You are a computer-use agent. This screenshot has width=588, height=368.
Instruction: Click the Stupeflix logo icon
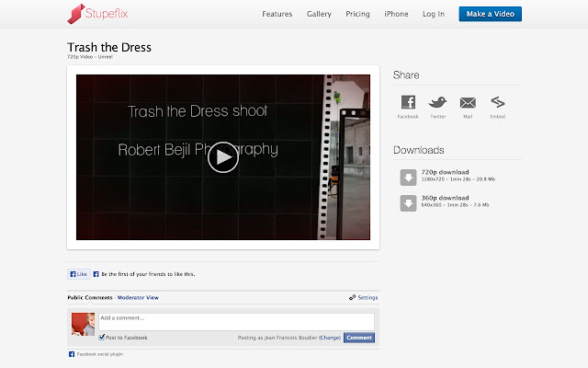[78, 14]
